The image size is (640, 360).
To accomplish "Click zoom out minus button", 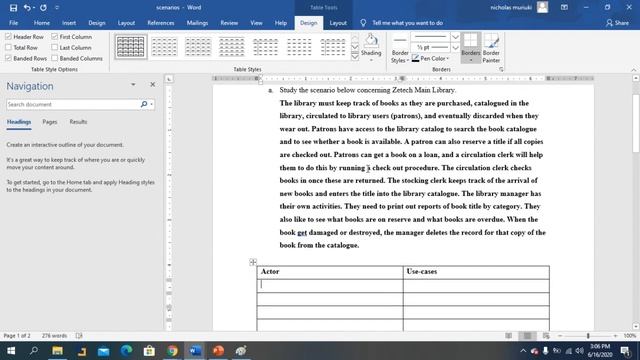I will point(560,336).
